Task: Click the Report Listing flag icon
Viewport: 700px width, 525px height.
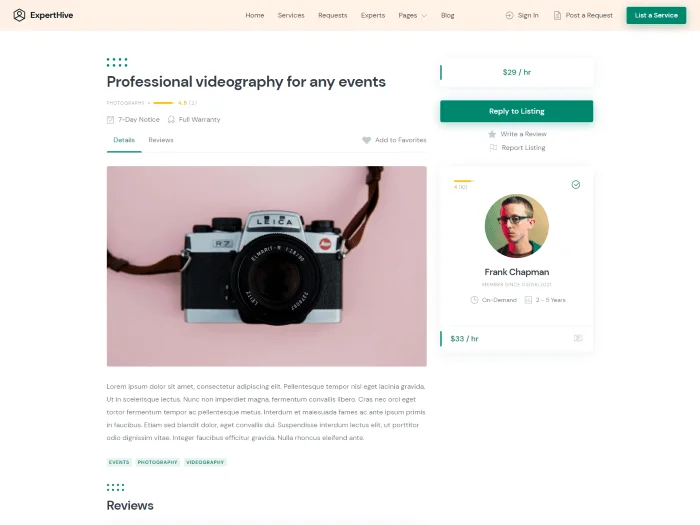Action: (493, 147)
